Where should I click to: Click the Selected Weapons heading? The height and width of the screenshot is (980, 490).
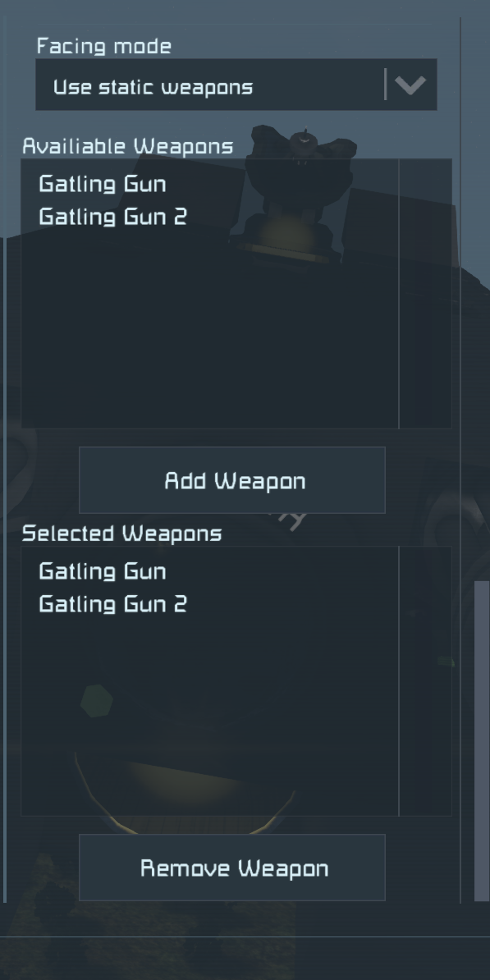(121, 534)
